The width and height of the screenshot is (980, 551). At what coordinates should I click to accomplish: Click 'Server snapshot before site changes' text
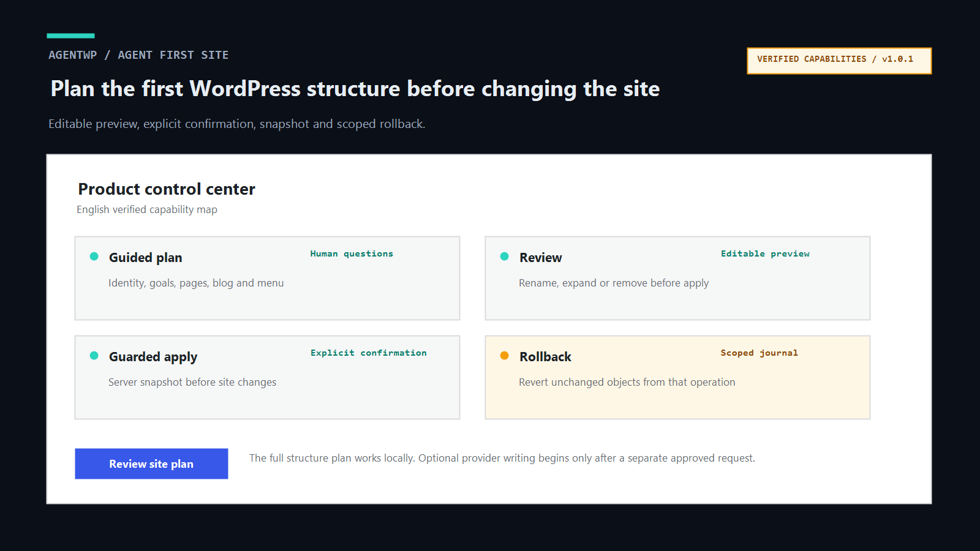click(x=192, y=382)
